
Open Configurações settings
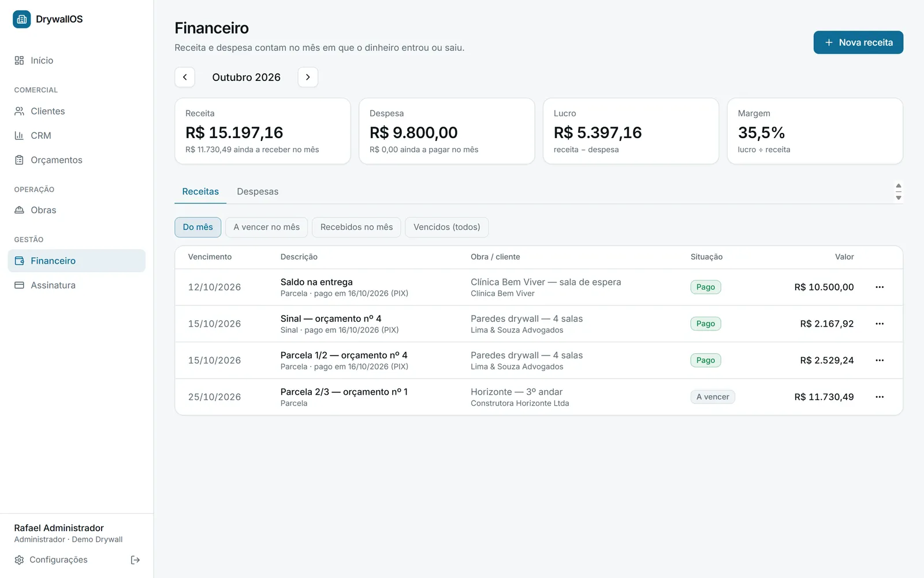coord(51,560)
